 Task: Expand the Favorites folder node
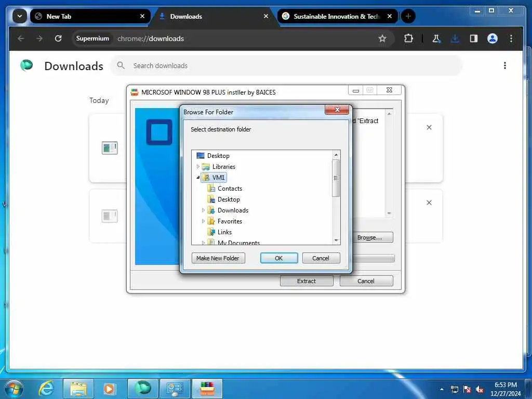click(x=203, y=221)
